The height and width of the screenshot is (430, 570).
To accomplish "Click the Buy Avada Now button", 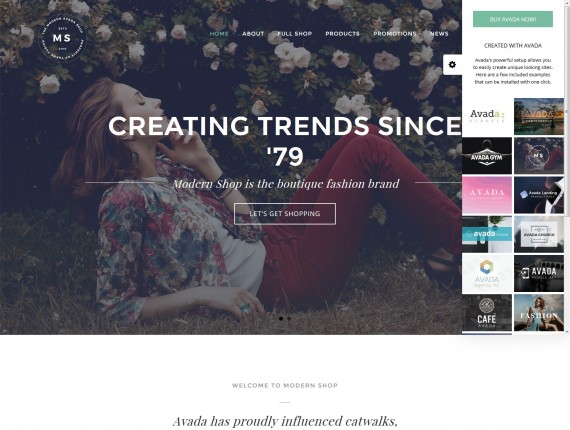I will 513,19.
